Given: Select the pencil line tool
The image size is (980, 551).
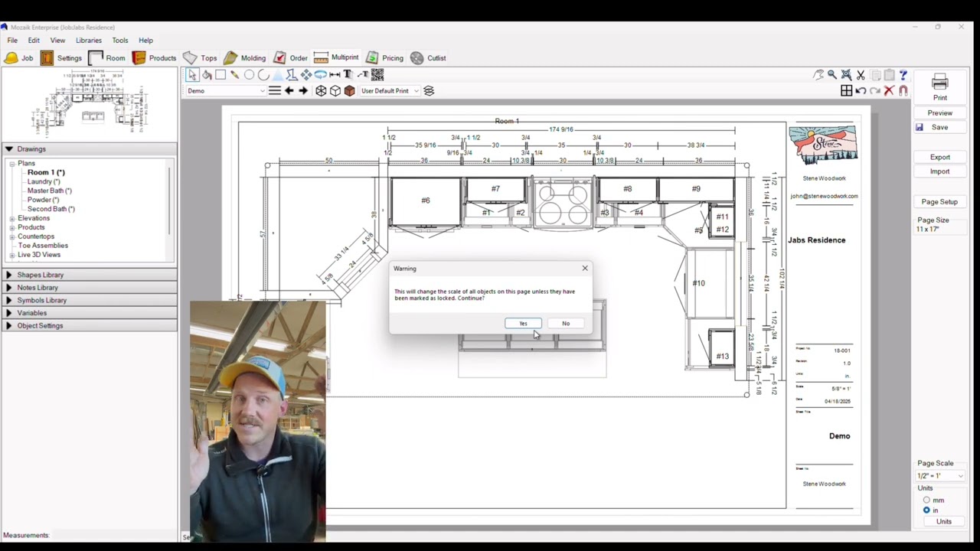Looking at the screenshot, I should click(x=234, y=75).
